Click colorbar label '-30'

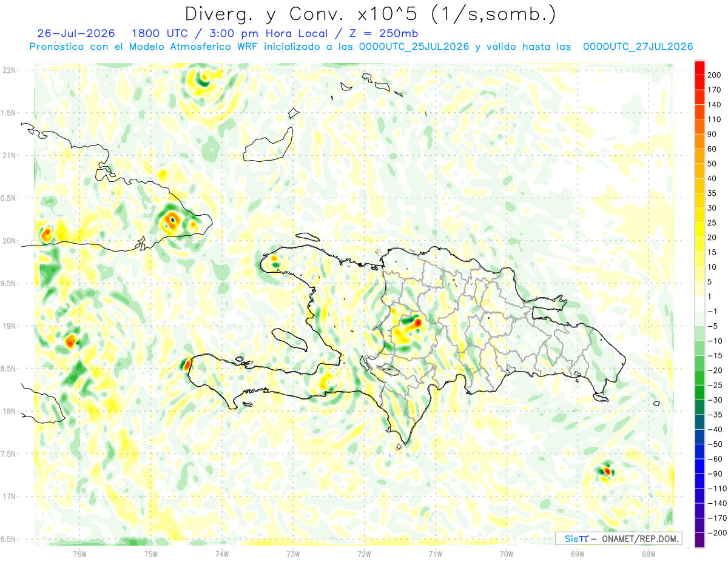point(716,400)
